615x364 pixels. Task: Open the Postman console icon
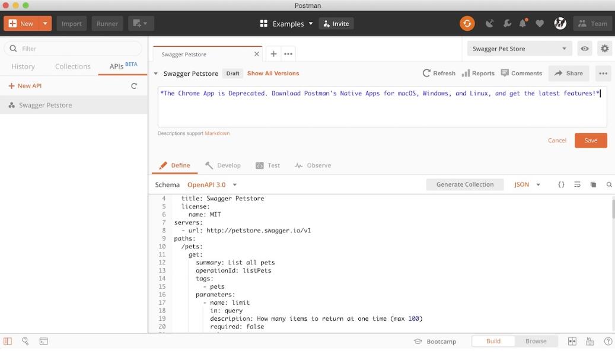coord(43,341)
